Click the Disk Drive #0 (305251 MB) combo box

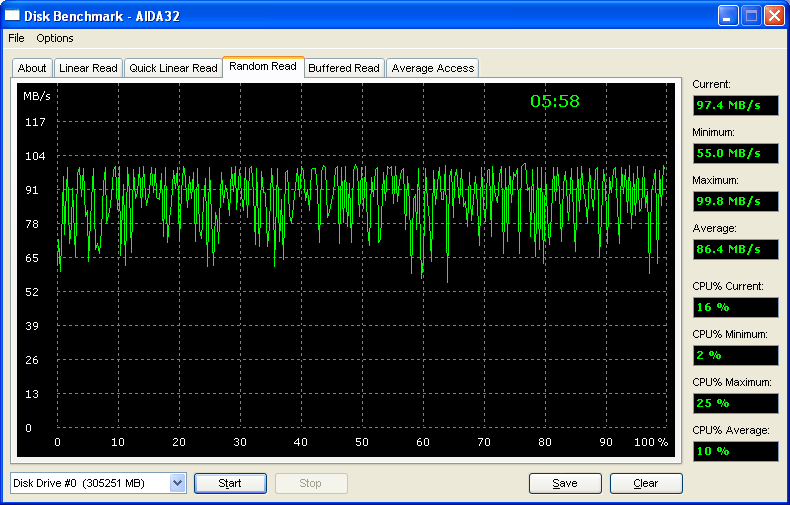point(98,483)
